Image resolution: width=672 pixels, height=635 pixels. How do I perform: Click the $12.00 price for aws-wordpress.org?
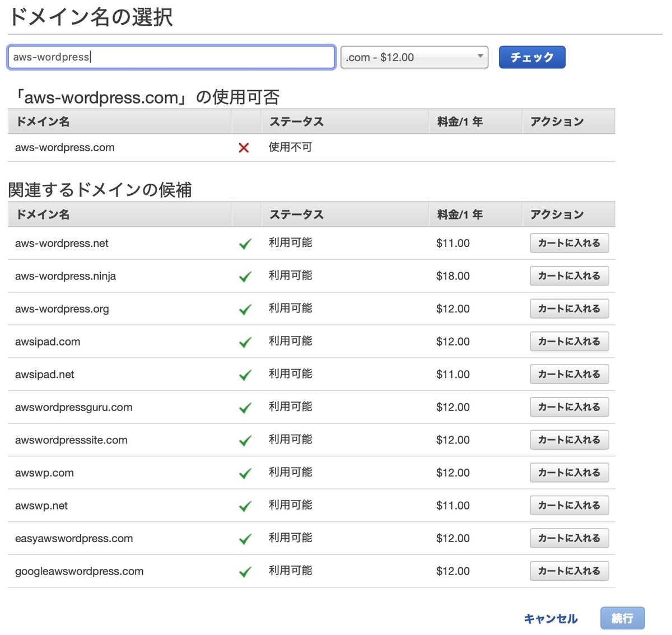(453, 309)
